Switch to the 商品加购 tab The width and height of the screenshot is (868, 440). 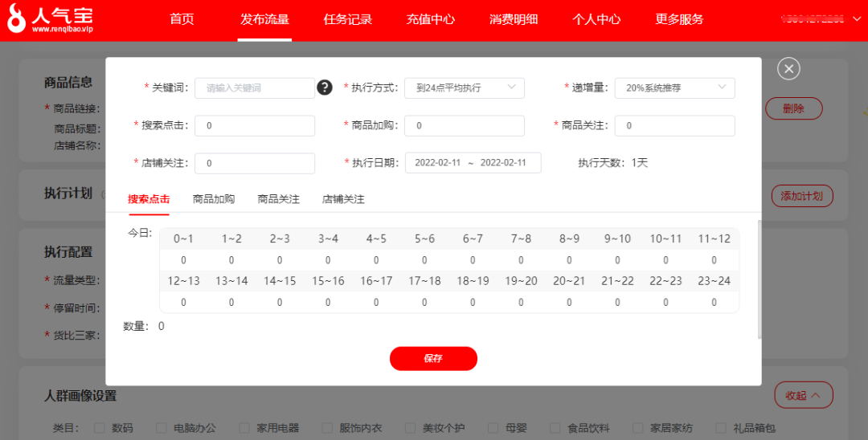[214, 199]
